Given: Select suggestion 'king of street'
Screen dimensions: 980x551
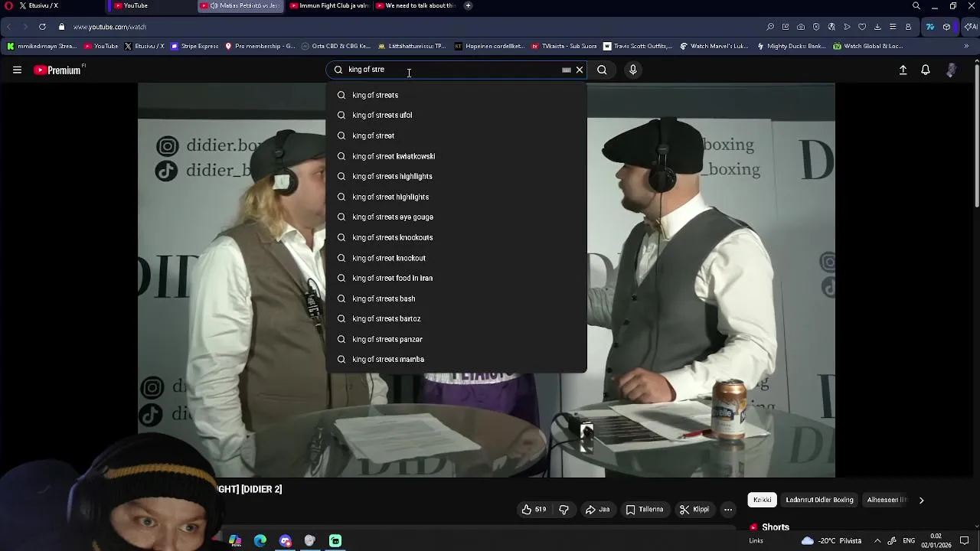Looking at the screenshot, I should coord(456,135).
